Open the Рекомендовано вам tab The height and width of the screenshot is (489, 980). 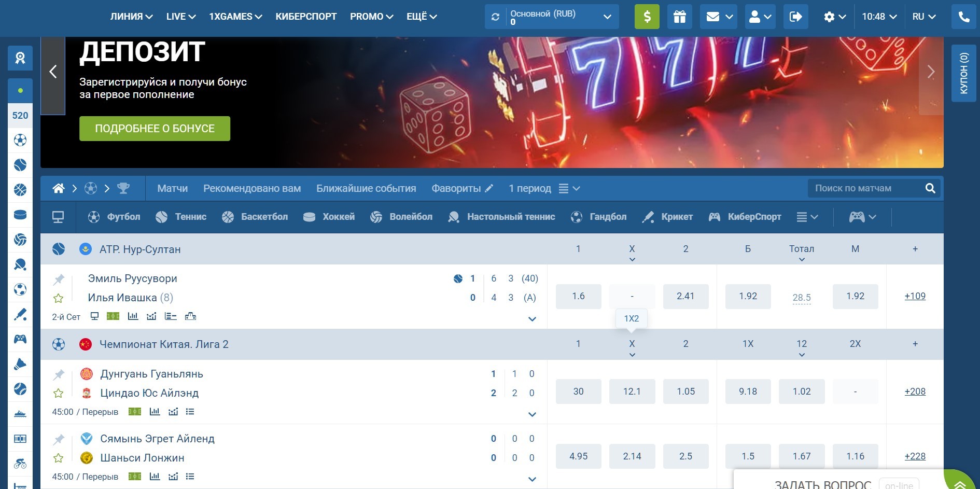pyautogui.click(x=252, y=188)
